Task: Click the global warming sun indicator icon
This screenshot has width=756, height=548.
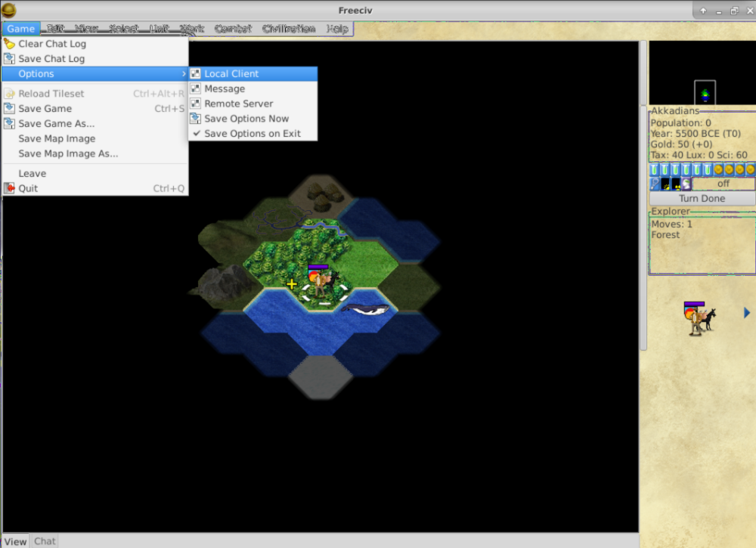Action: pyautogui.click(x=665, y=184)
